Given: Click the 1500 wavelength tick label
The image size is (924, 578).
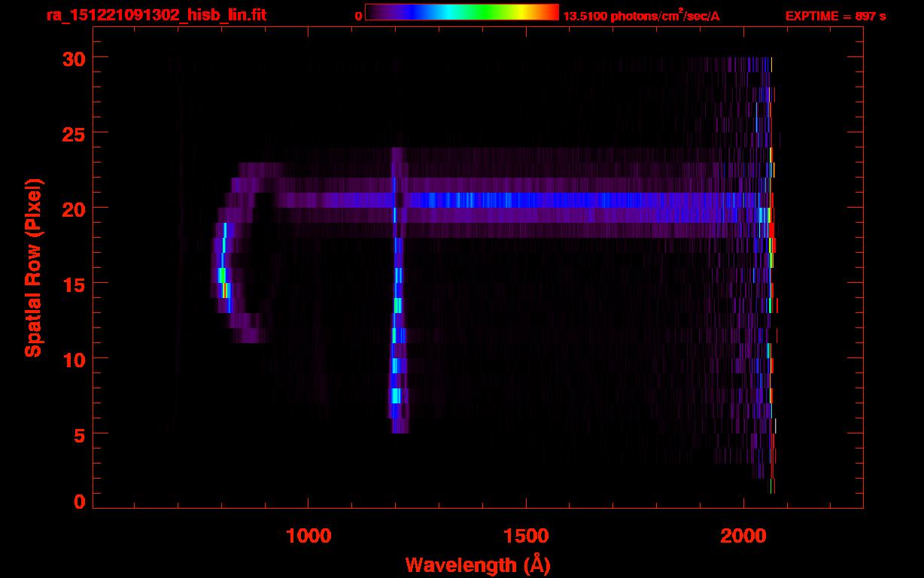Looking at the screenshot, I should coord(525,536).
